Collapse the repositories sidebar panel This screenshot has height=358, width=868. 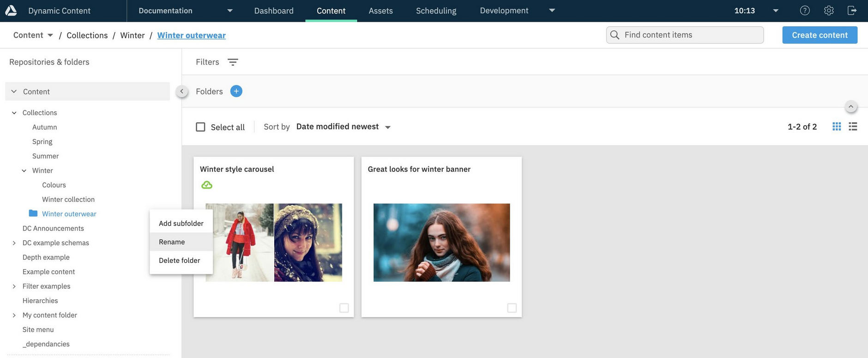pyautogui.click(x=182, y=91)
